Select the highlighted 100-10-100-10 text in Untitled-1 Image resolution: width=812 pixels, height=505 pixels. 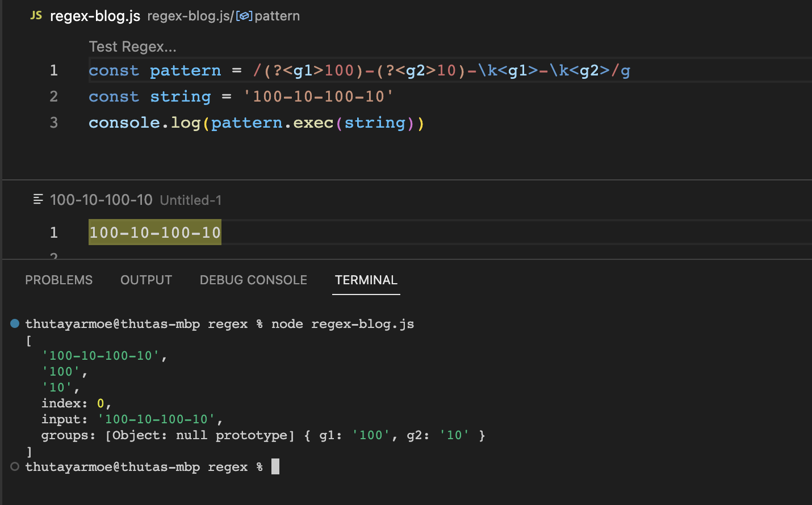pos(154,232)
